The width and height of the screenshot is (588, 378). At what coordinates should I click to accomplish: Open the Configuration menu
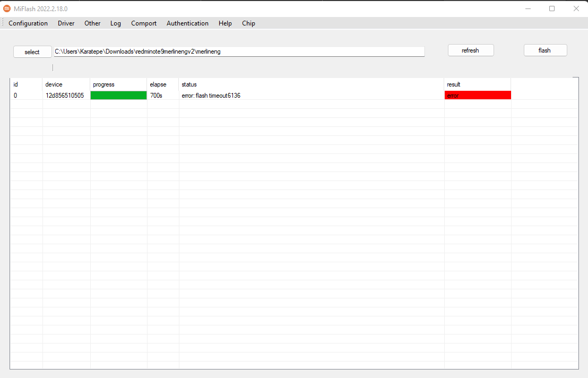[x=28, y=23]
